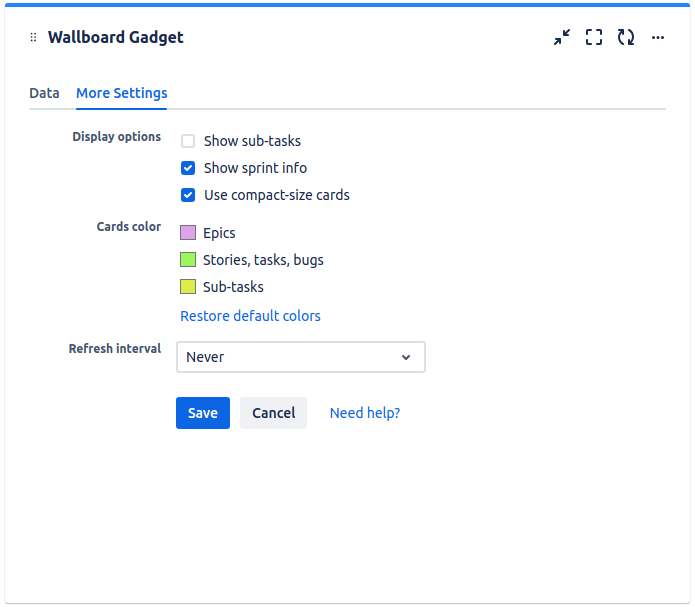Select the More Settings tab

[x=121, y=93]
